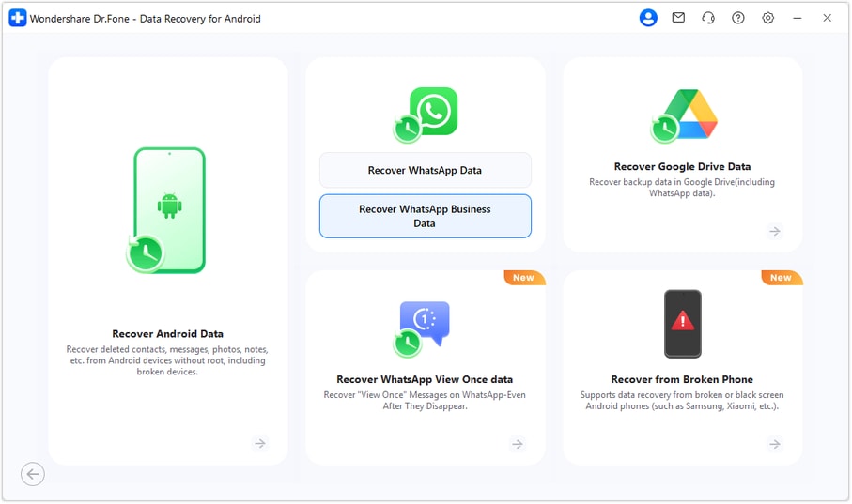Click the Android phone recovery illustration
Image resolution: width=852 pixels, height=504 pixels.
pyautogui.click(x=166, y=209)
